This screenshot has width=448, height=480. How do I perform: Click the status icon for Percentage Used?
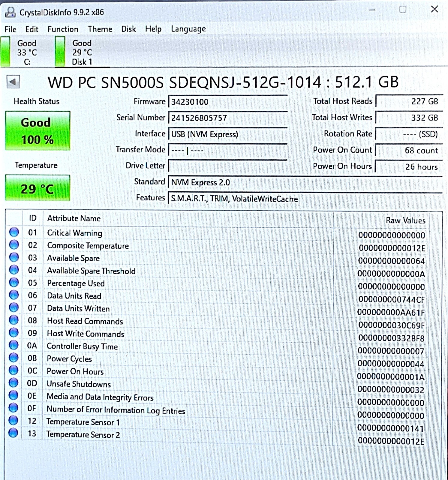click(x=14, y=283)
